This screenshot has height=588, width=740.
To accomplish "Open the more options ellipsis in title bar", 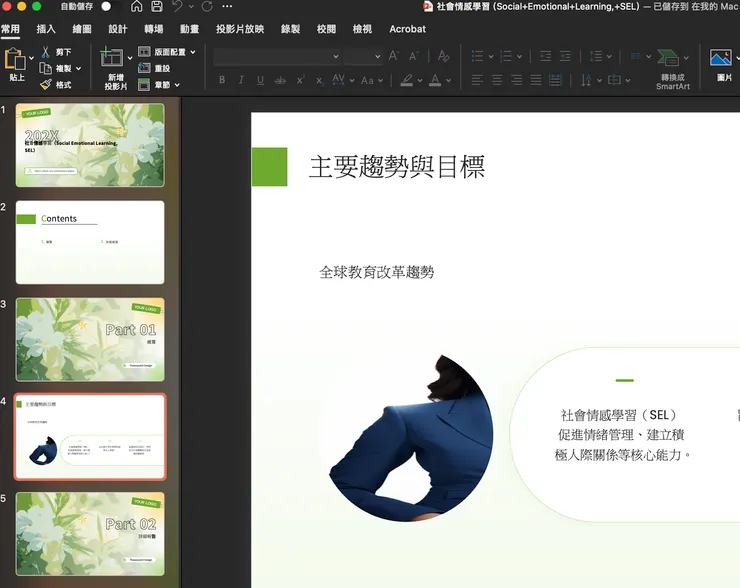I will [227, 6].
